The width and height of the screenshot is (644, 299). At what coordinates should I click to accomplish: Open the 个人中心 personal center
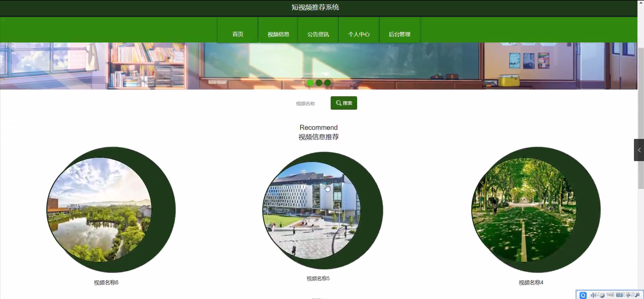pos(359,34)
